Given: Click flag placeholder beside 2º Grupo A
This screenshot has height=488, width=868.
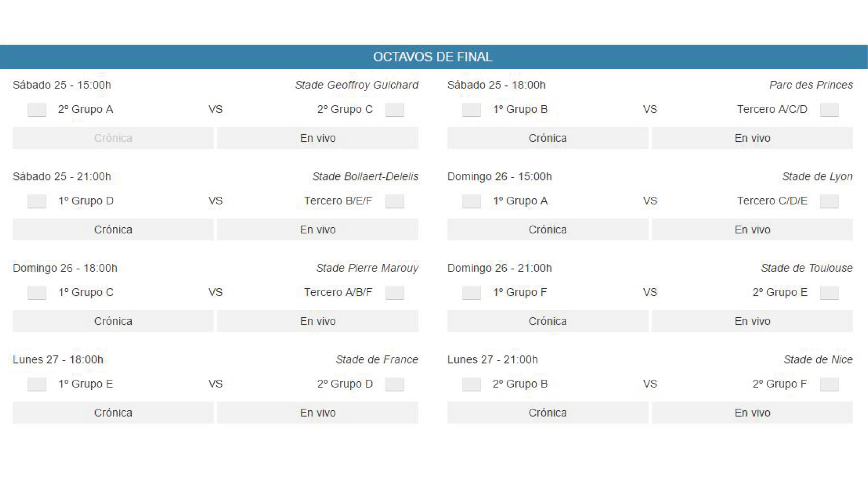Looking at the screenshot, I should point(37,110).
